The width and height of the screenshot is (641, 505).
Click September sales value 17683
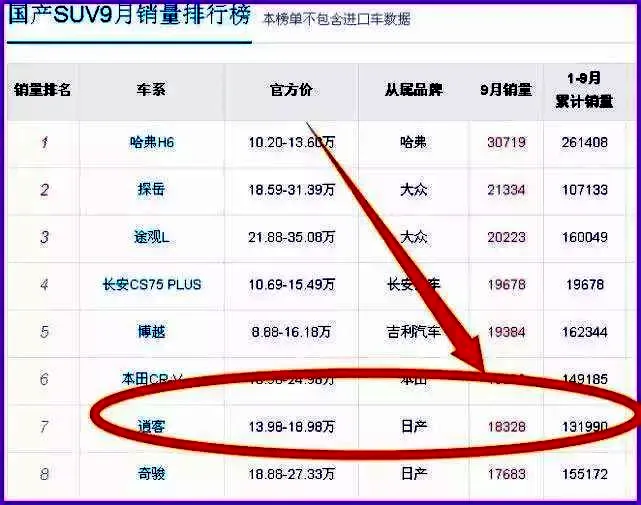pyautogui.click(x=507, y=474)
